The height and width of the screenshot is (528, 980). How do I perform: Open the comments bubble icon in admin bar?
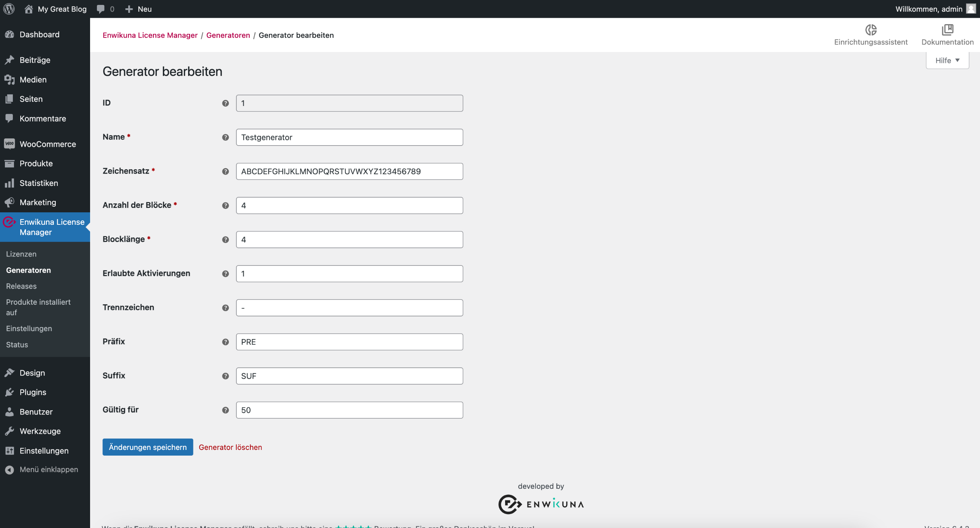[100, 9]
